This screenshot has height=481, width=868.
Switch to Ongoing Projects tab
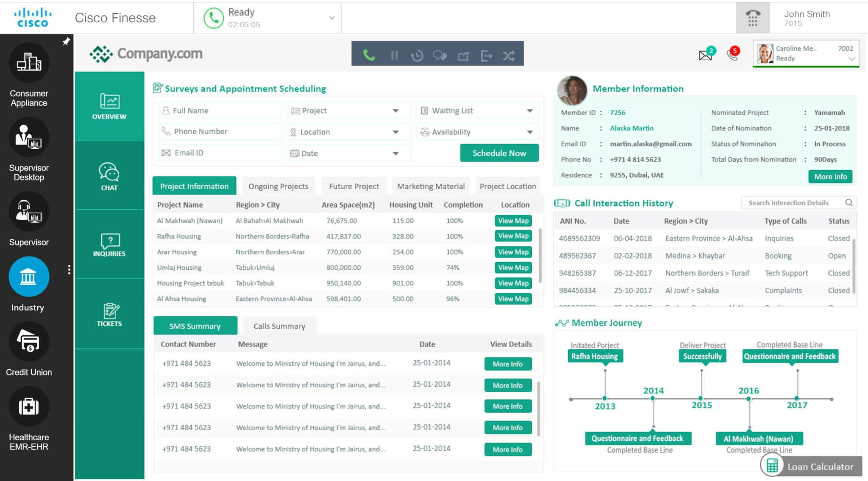pos(278,186)
